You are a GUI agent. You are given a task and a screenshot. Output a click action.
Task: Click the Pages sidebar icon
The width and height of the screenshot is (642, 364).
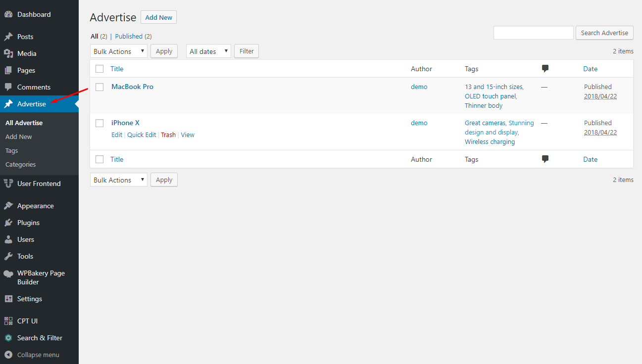tap(8, 70)
